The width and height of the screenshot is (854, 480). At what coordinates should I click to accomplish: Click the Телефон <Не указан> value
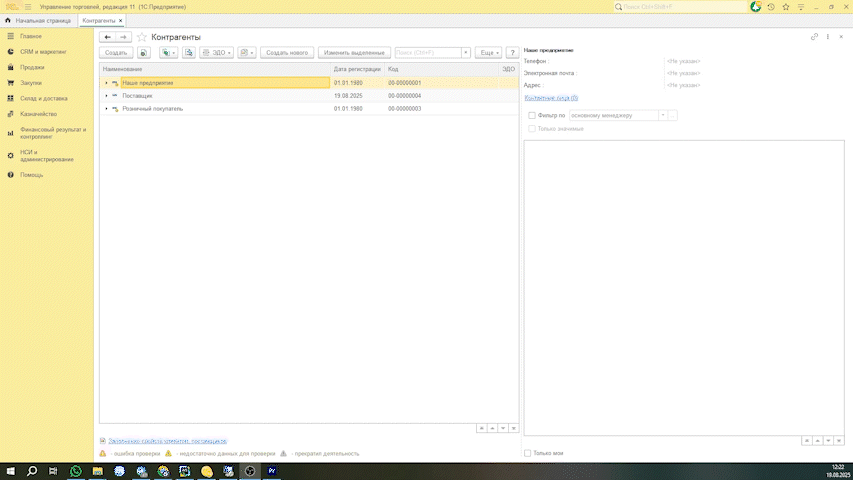684,62
